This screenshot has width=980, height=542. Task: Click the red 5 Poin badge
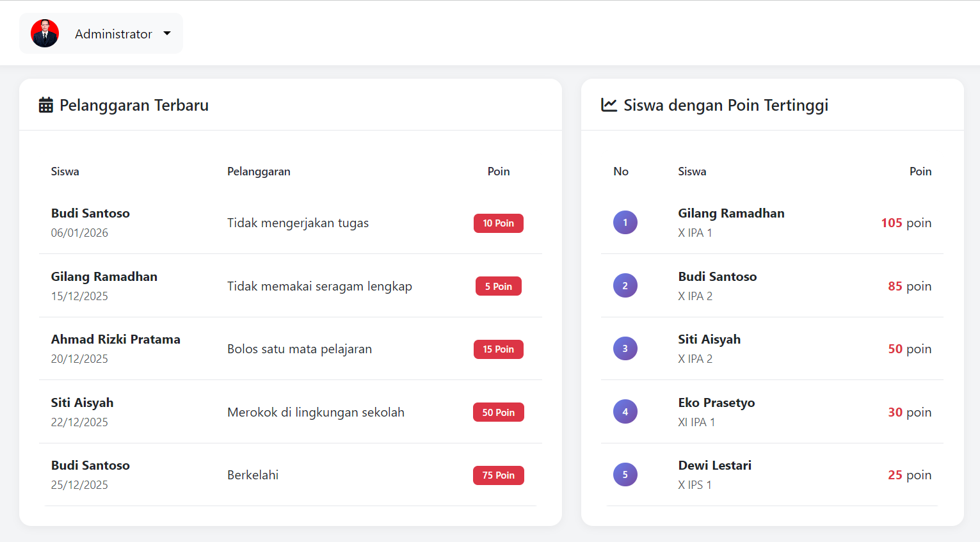tap(499, 286)
